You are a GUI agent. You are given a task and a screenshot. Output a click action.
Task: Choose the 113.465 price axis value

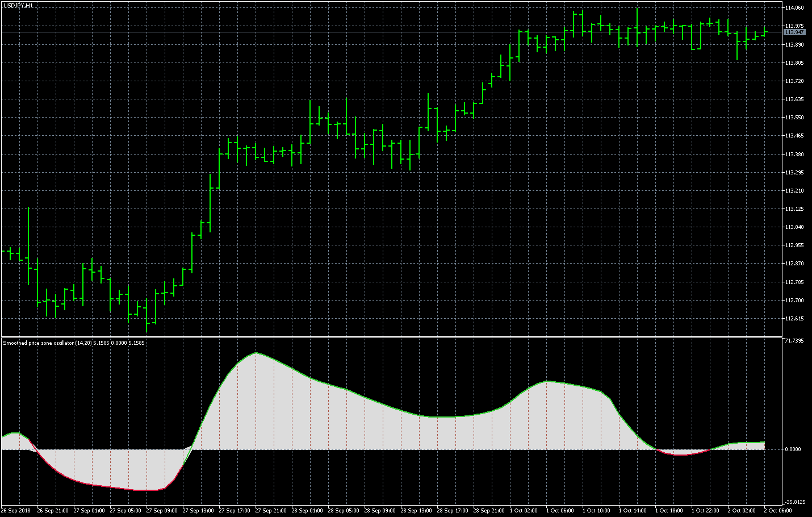[794, 136]
